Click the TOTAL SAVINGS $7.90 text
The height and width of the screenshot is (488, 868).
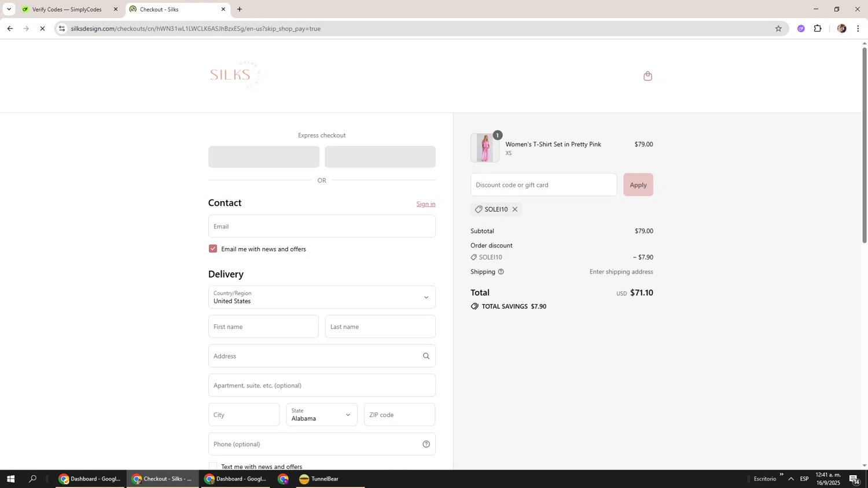[514, 306]
